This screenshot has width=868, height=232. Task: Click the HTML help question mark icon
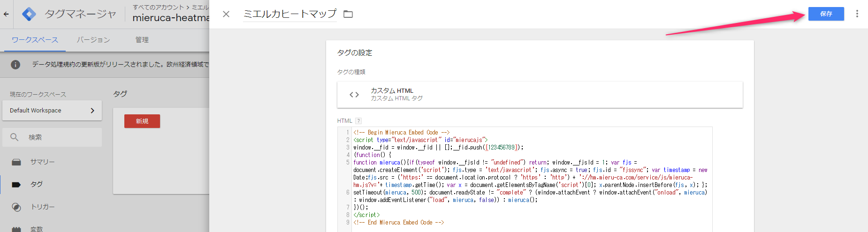358,121
